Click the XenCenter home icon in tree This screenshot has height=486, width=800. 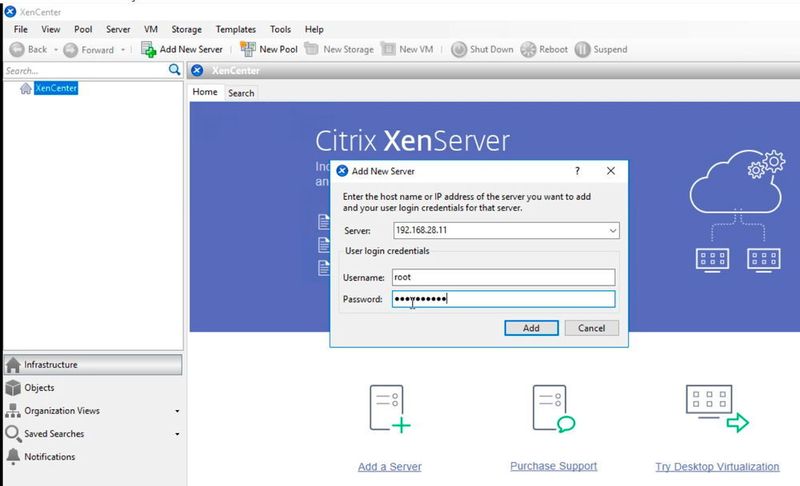click(x=26, y=89)
